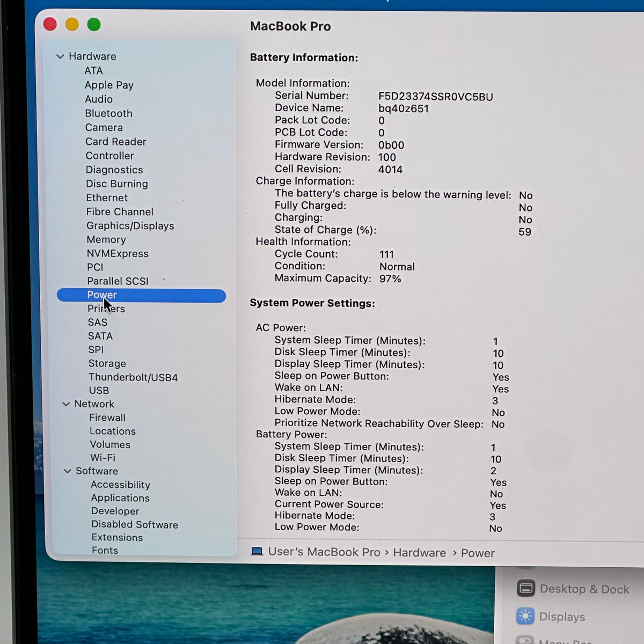Viewport: 644px width, 644px height.
Task: Collapse the Software section chevron
Action: point(67,471)
